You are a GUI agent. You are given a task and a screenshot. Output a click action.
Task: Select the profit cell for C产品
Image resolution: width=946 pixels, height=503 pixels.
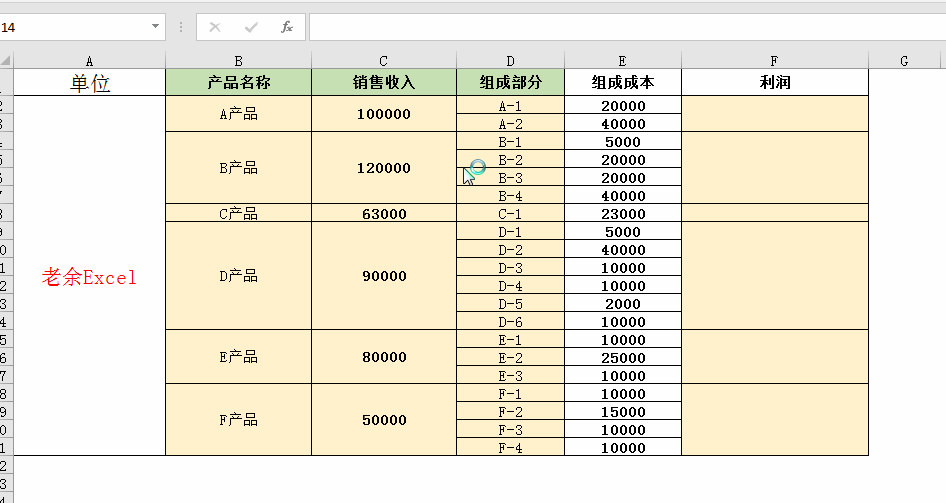[x=775, y=213]
